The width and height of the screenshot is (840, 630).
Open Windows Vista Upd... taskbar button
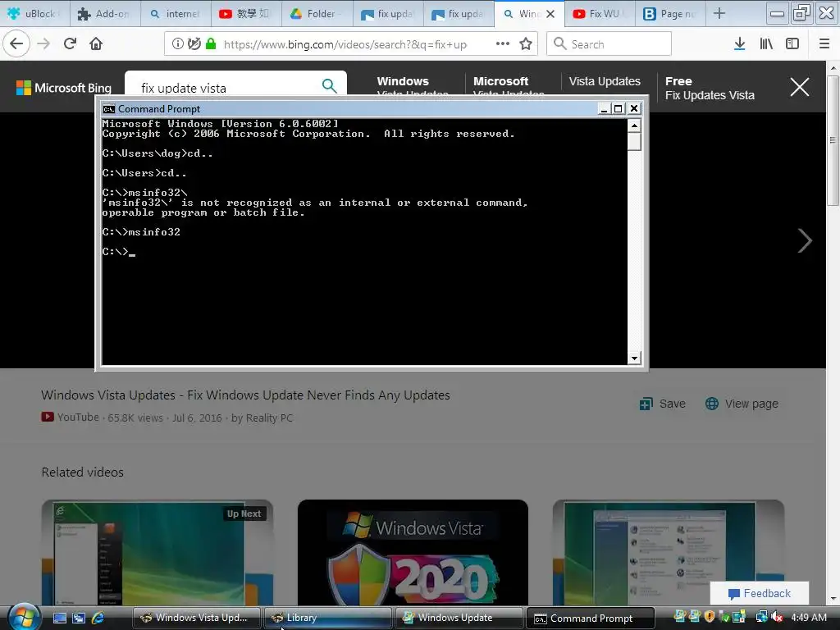click(x=196, y=619)
